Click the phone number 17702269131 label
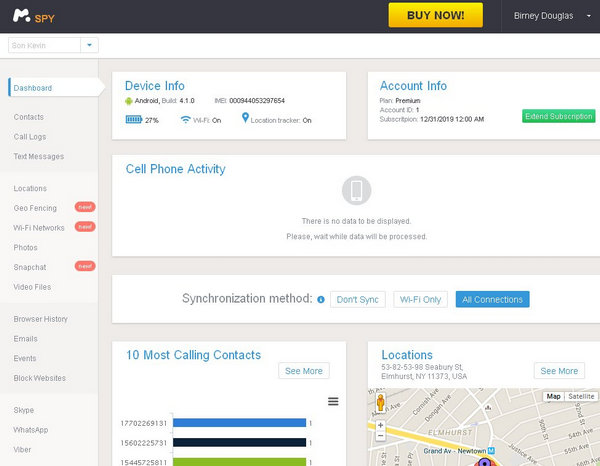Viewport: 600px width, 466px height. point(143,423)
